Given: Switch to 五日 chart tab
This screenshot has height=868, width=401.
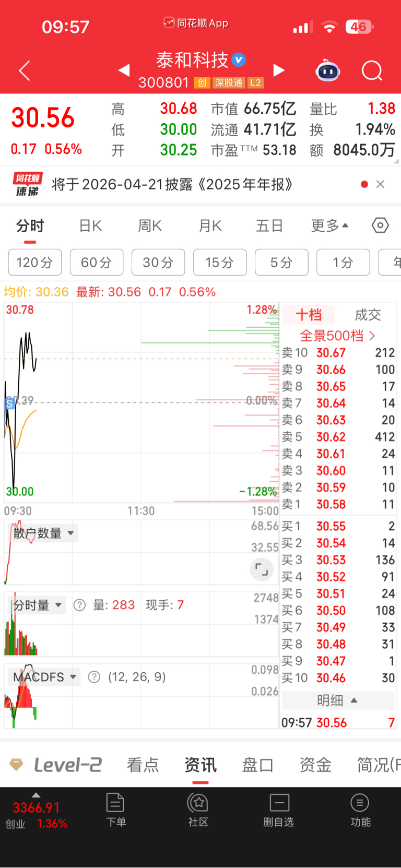Looking at the screenshot, I should point(269,226).
